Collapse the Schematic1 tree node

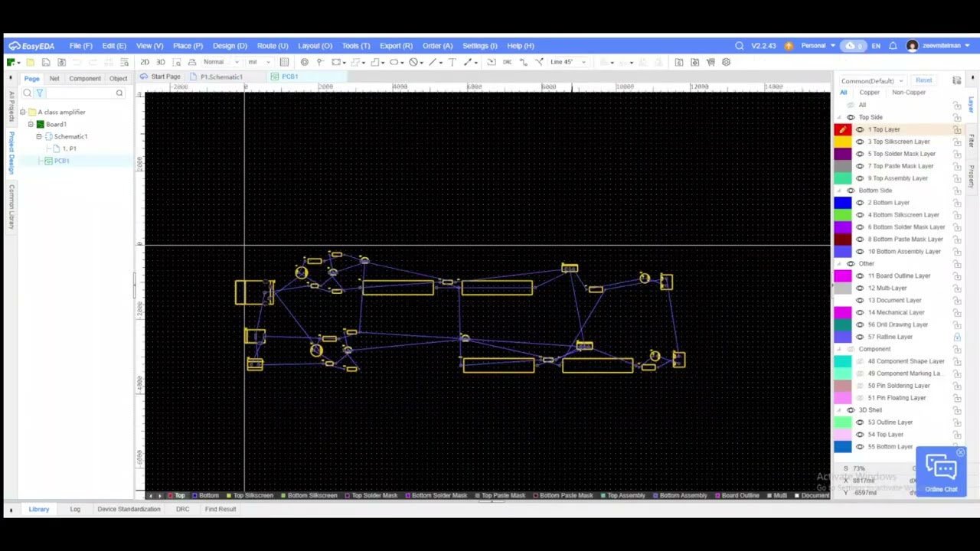(x=39, y=136)
